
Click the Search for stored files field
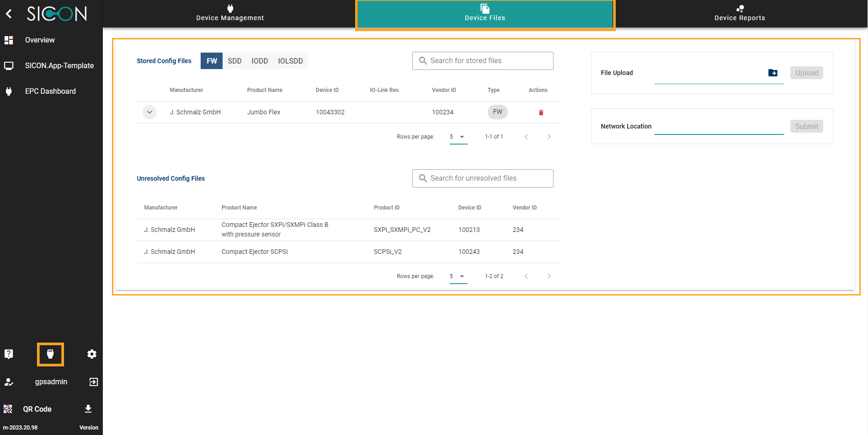pyautogui.click(x=483, y=61)
